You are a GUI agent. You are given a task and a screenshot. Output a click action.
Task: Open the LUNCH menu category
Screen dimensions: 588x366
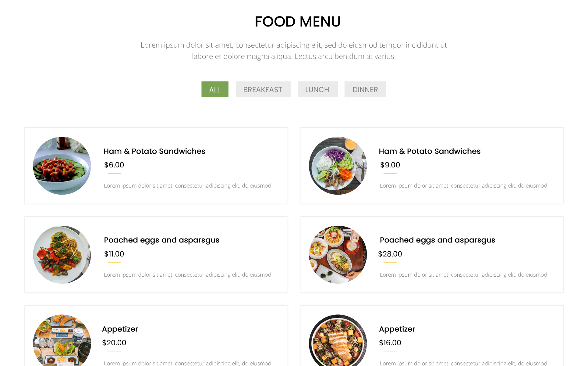[x=317, y=89]
